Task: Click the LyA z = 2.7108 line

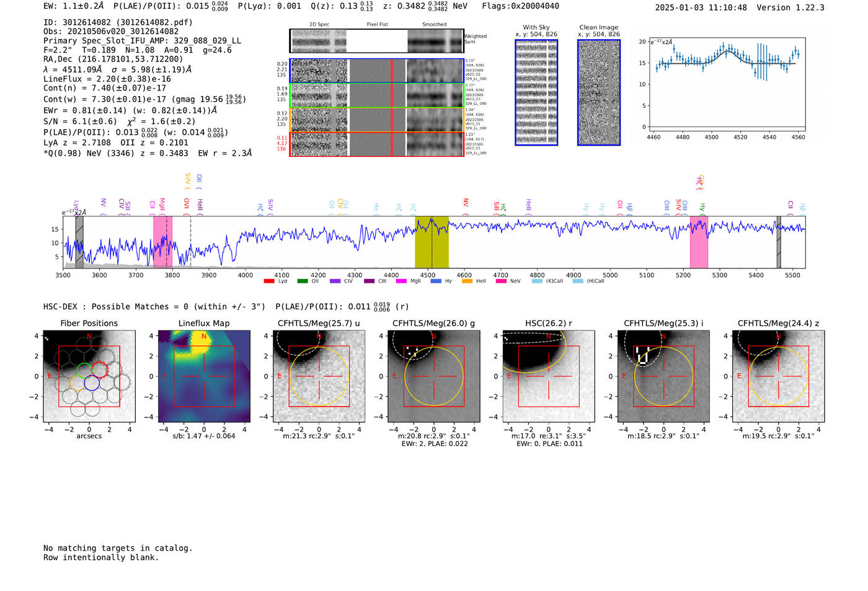Action: (x=116, y=143)
